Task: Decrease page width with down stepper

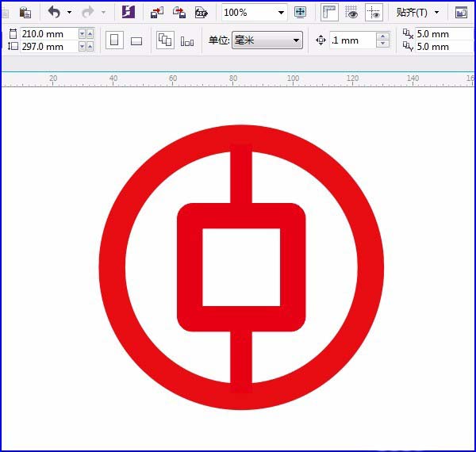Action: click(82, 33)
